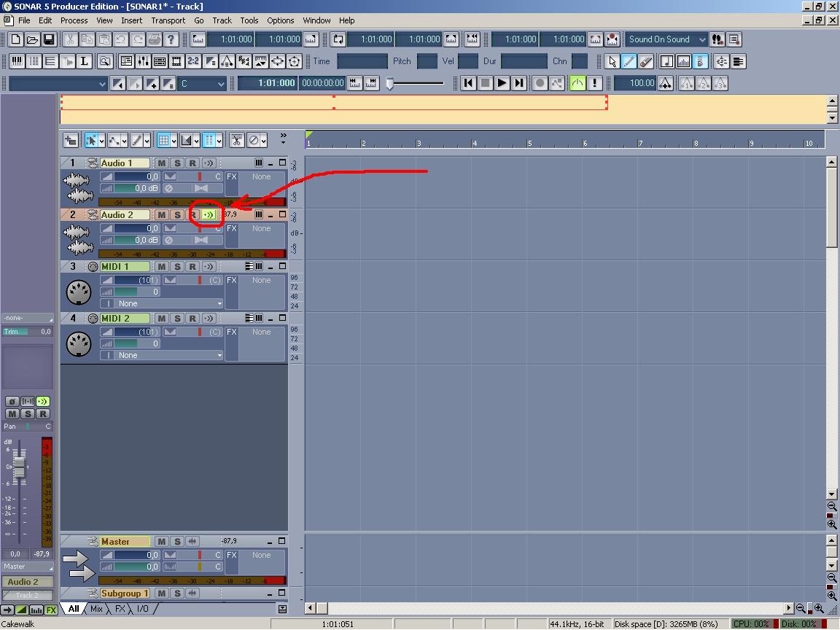Stop playback
The height and width of the screenshot is (630, 840).
(485, 84)
